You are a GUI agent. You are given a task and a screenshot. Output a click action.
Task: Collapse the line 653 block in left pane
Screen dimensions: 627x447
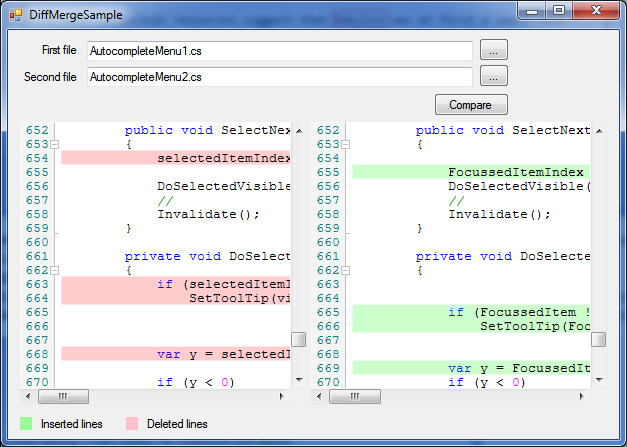click(55, 144)
